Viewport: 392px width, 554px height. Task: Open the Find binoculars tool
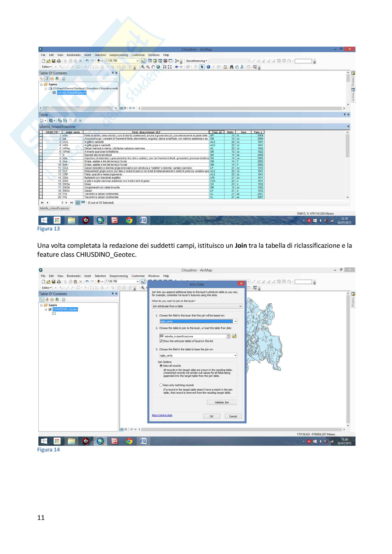(x=232, y=67)
